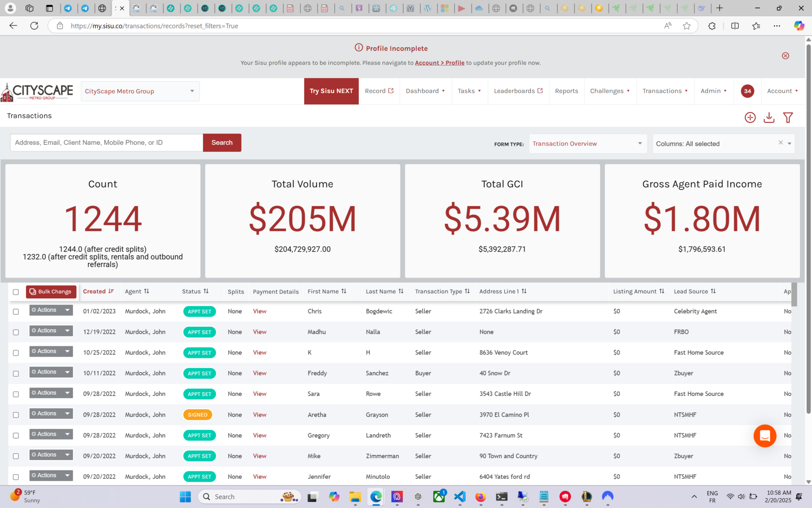Click the red Search button

click(222, 143)
